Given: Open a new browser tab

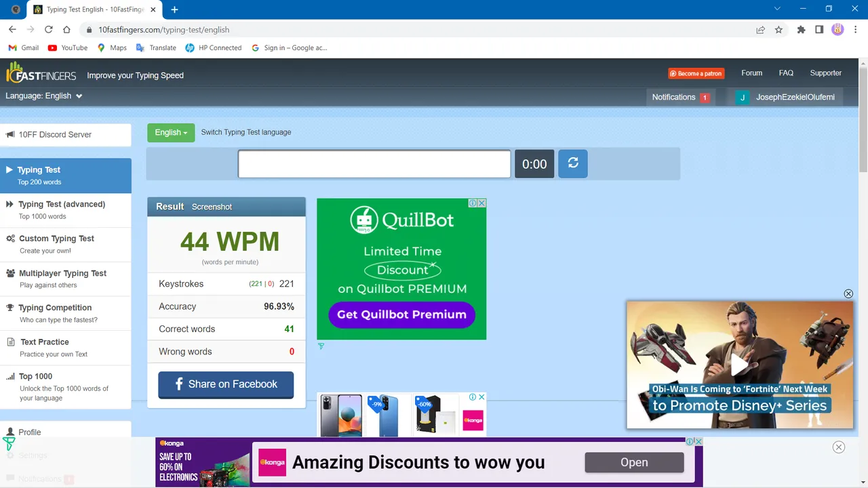Looking at the screenshot, I should [174, 9].
